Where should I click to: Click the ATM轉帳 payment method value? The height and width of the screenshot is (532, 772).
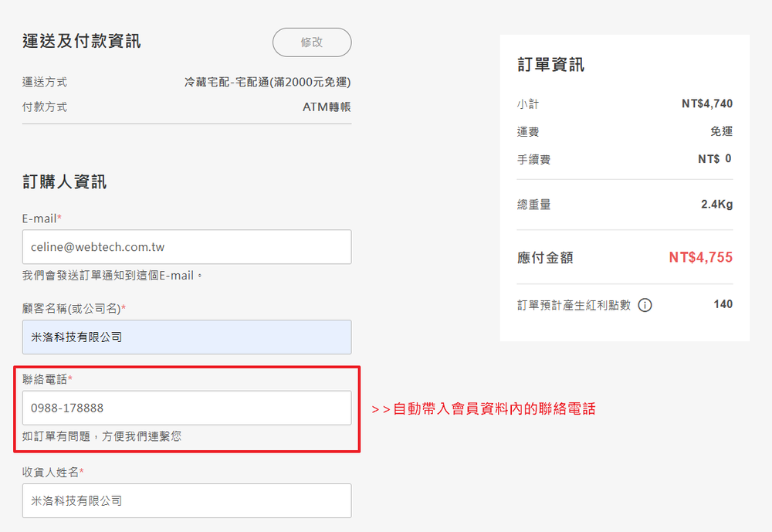click(327, 107)
